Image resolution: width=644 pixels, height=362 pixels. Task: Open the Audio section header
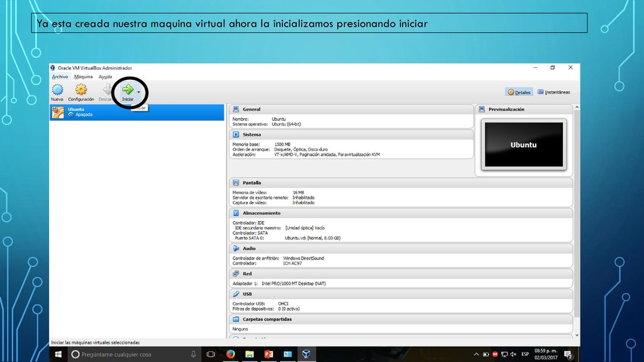[401, 248]
